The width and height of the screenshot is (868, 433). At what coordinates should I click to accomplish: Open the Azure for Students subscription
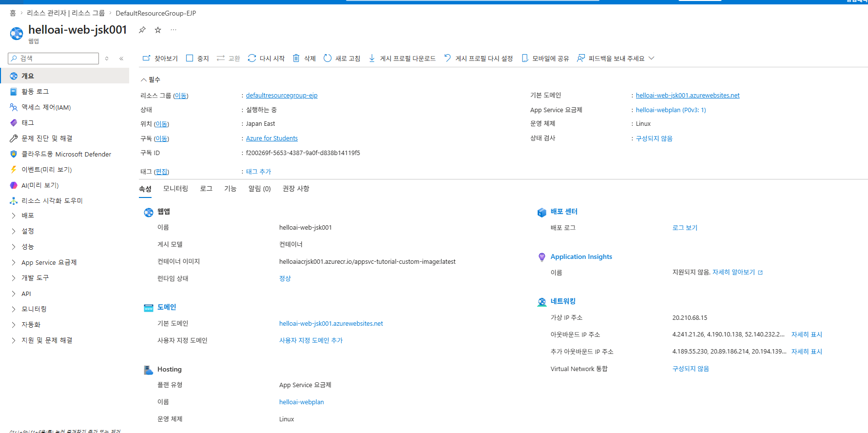271,138
